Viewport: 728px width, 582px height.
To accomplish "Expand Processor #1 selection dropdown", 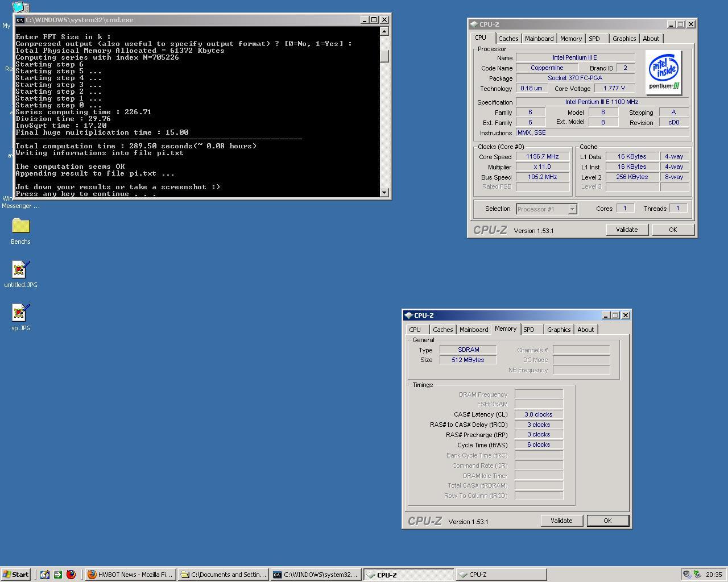I will 572,209.
